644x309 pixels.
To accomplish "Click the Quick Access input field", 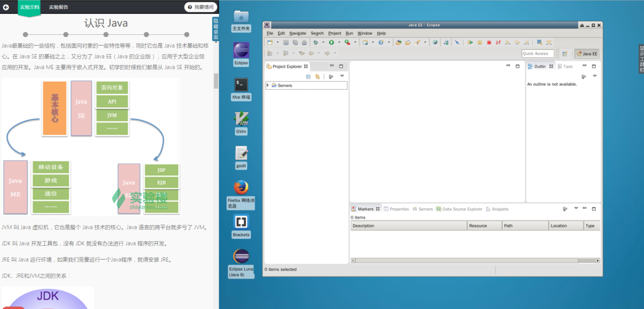I will coord(538,53).
